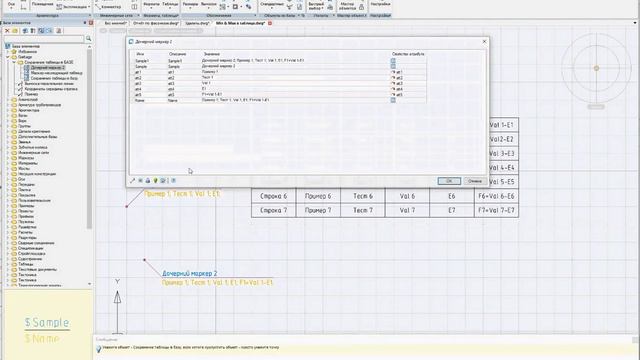
Task: Open the Форматы dropdown in the ribbon
Action: [x=151, y=5]
